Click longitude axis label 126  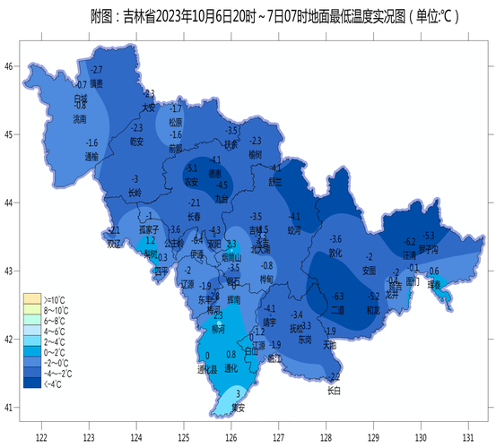click(231, 438)
